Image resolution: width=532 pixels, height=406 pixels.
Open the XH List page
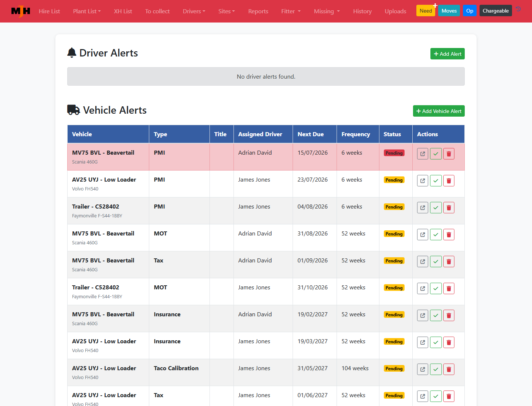pyautogui.click(x=123, y=11)
